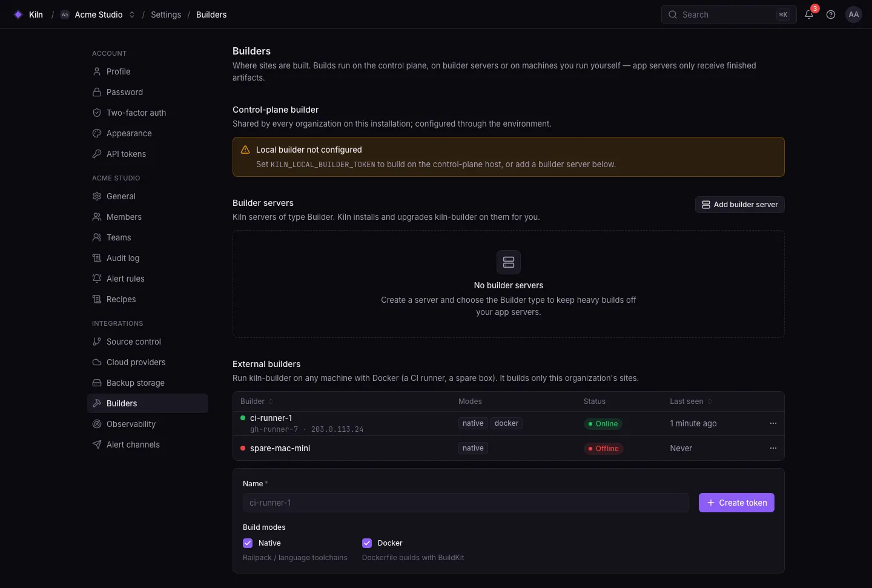The image size is (872, 588).
Task: Click the Cloud providers cloud icon
Action: click(x=97, y=362)
